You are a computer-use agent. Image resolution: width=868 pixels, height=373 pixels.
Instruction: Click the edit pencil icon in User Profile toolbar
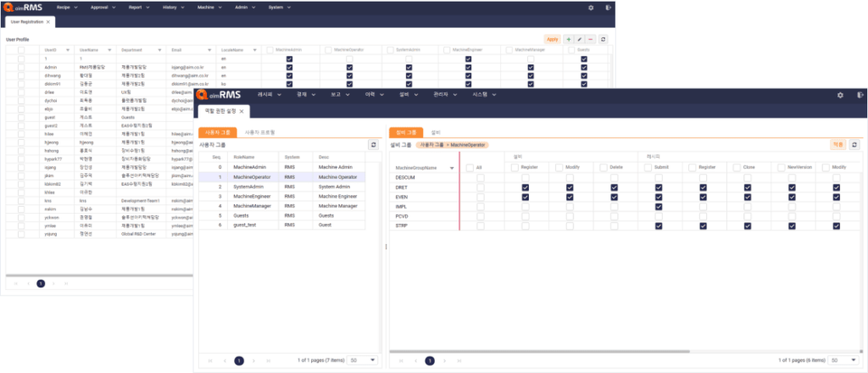click(x=580, y=39)
